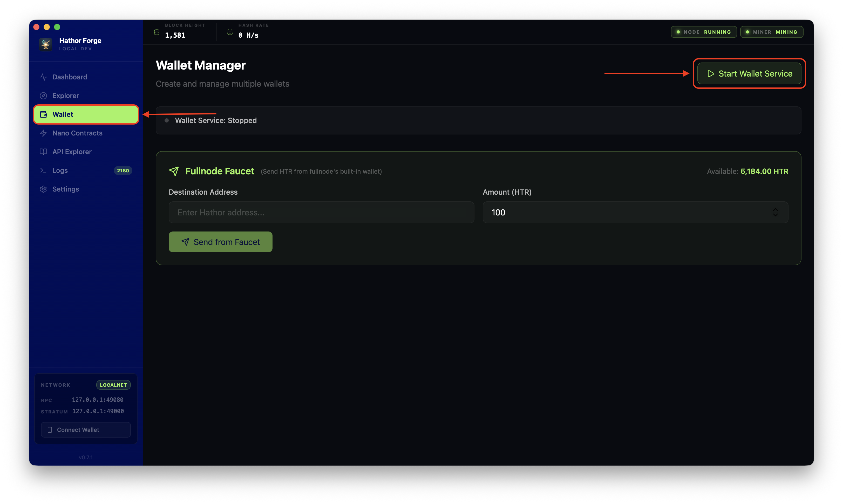
Task: Click the Logs count badge 2180
Action: pyautogui.click(x=123, y=171)
